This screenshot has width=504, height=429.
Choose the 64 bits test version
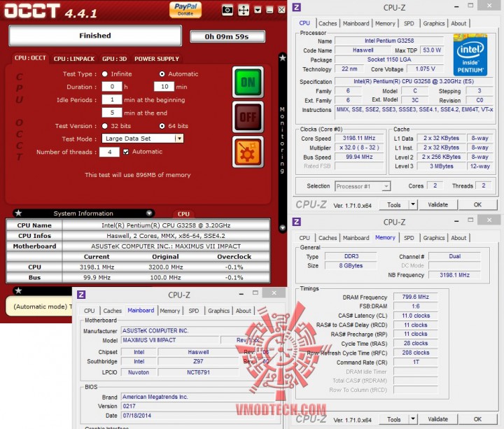click(x=162, y=126)
